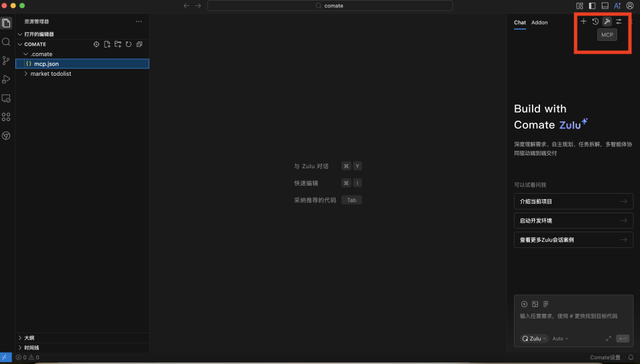The height and width of the screenshot is (364, 640).
Task: Refresh the COMATE explorer tree
Action: pyautogui.click(x=129, y=44)
